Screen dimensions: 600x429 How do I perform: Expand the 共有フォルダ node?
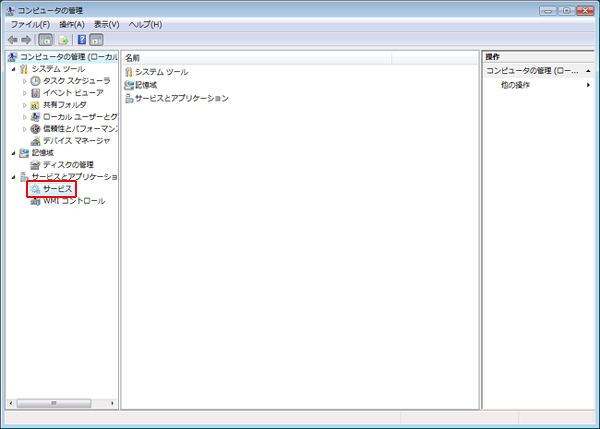(x=24, y=105)
